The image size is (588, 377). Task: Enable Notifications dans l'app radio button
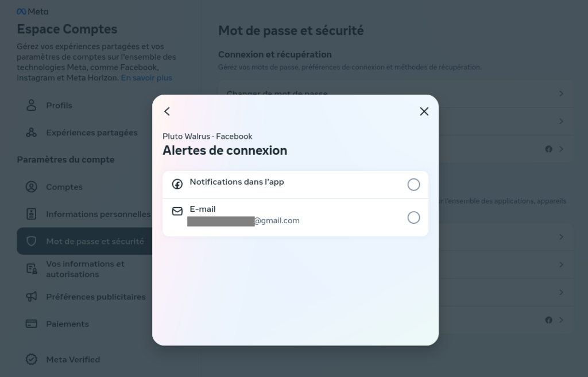(413, 184)
